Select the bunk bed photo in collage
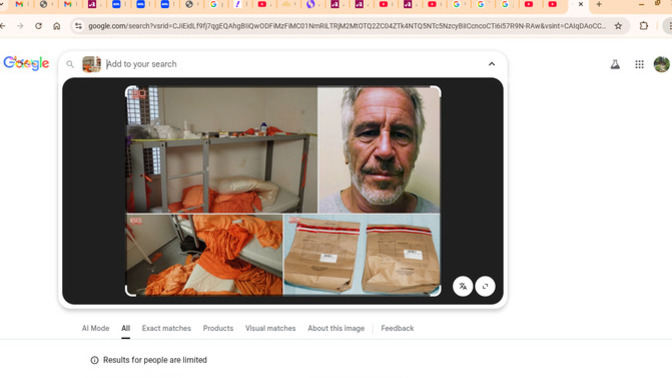This screenshot has width=672, height=378. coord(222,150)
